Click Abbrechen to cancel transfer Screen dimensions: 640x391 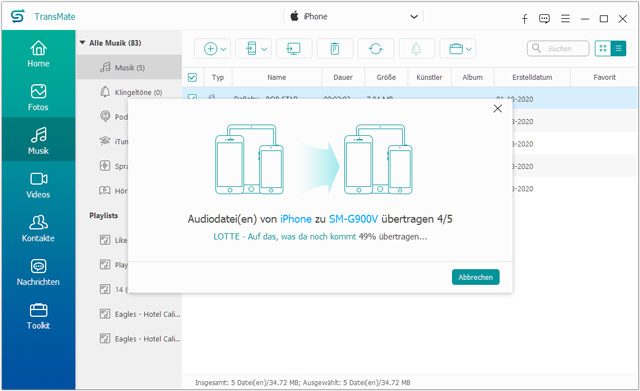pos(476,277)
